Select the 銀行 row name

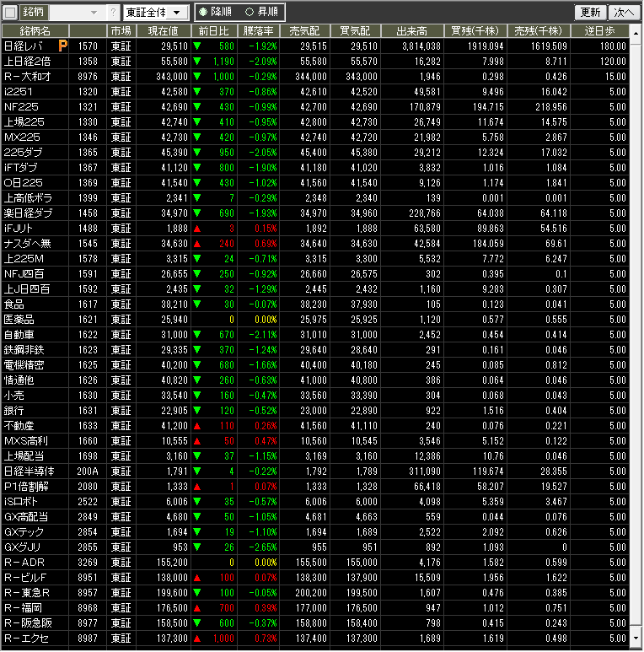click(14, 411)
